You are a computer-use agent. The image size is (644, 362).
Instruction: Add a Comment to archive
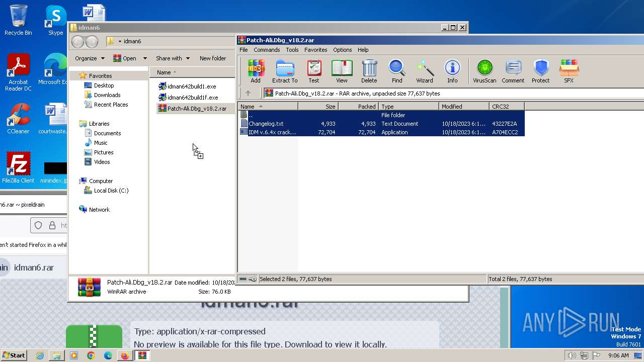(513, 71)
